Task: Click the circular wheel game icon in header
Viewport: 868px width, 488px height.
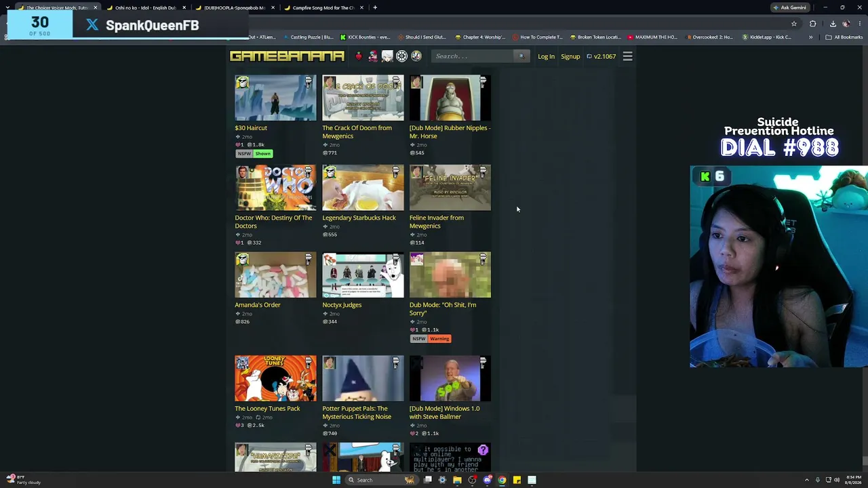Action: (x=401, y=56)
